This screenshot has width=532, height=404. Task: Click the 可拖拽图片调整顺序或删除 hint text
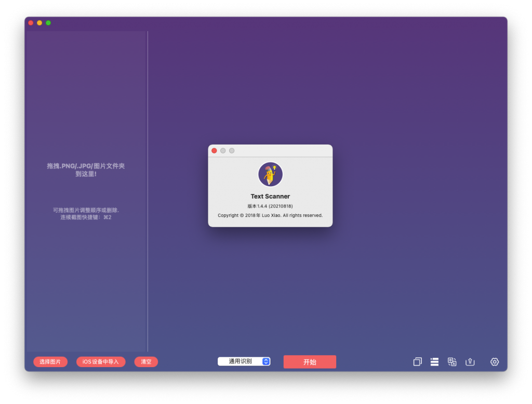(86, 210)
